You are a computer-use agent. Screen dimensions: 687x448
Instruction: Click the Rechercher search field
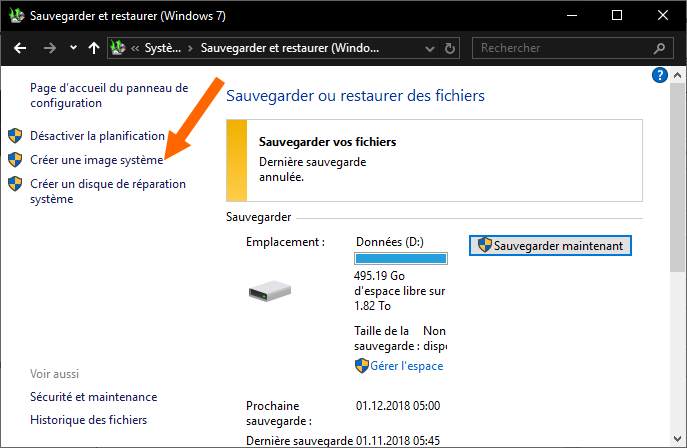click(560, 48)
